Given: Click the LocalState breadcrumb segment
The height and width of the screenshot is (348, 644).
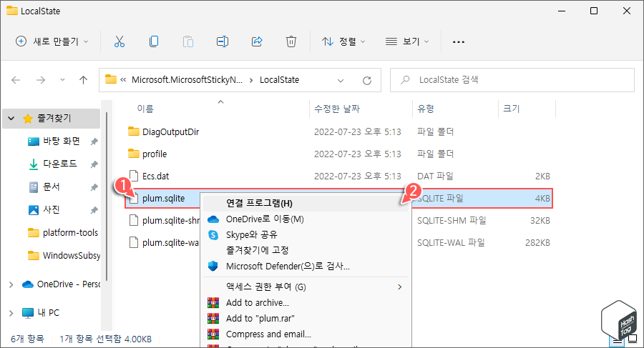Looking at the screenshot, I should click(279, 80).
